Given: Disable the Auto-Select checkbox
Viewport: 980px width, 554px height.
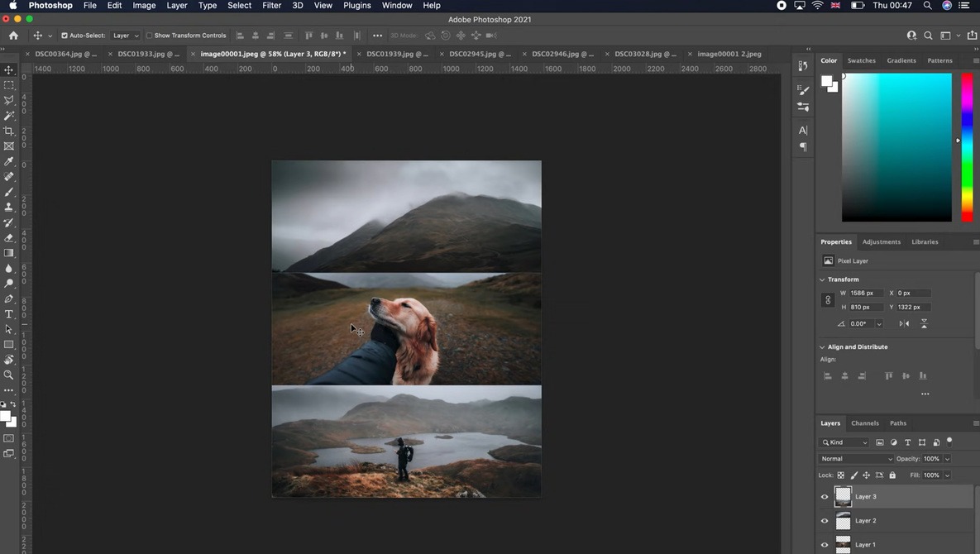Looking at the screenshot, I should (x=65, y=36).
